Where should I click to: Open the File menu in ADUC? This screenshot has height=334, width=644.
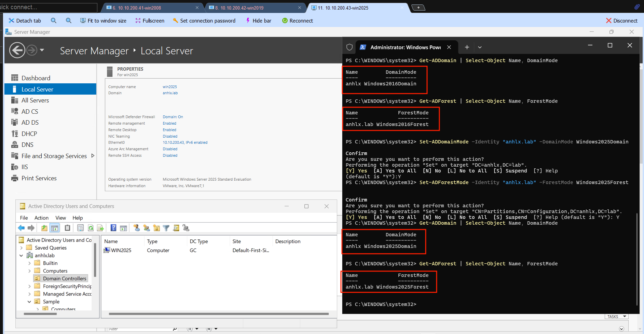click(x=24, y=218)
